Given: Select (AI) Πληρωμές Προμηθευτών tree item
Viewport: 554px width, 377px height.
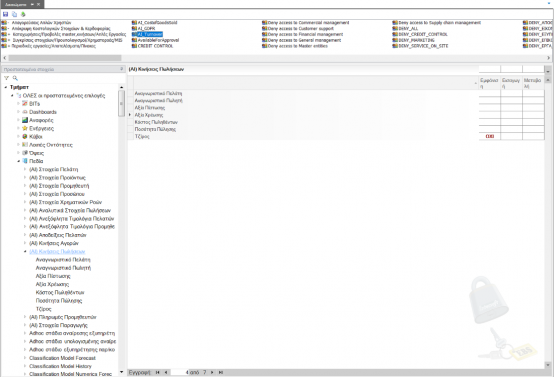Looking at the screenshot, I should [x=63, y=317].
